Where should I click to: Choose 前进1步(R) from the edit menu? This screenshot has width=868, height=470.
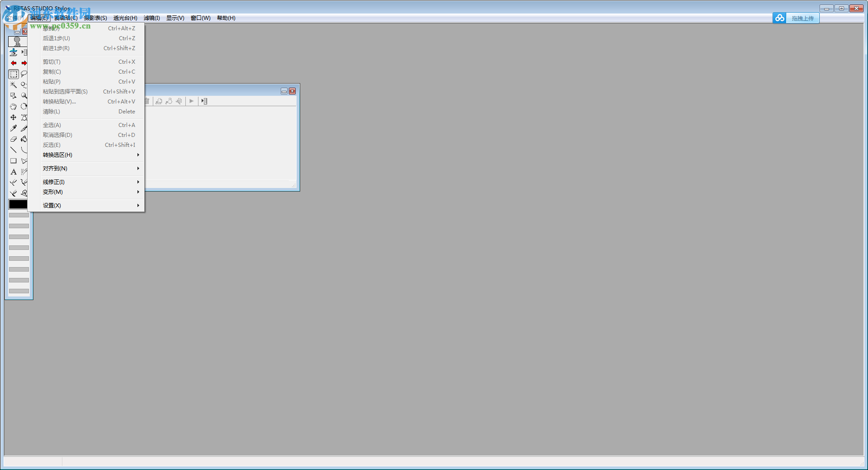coord(86,48)
